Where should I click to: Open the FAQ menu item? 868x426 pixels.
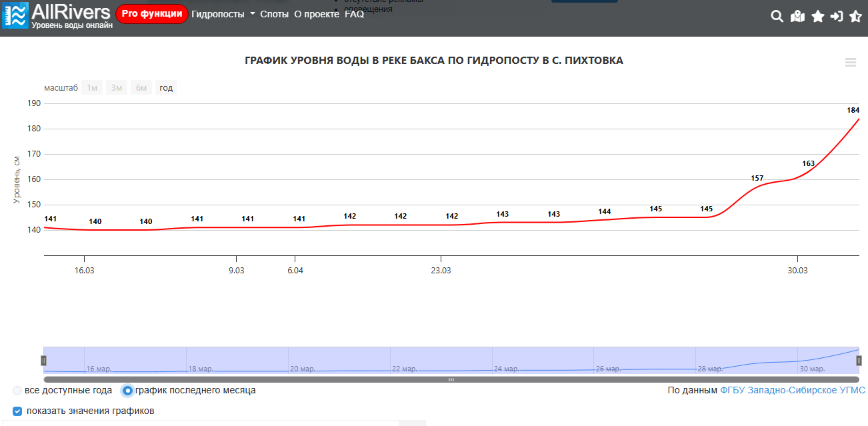(354, 14)
